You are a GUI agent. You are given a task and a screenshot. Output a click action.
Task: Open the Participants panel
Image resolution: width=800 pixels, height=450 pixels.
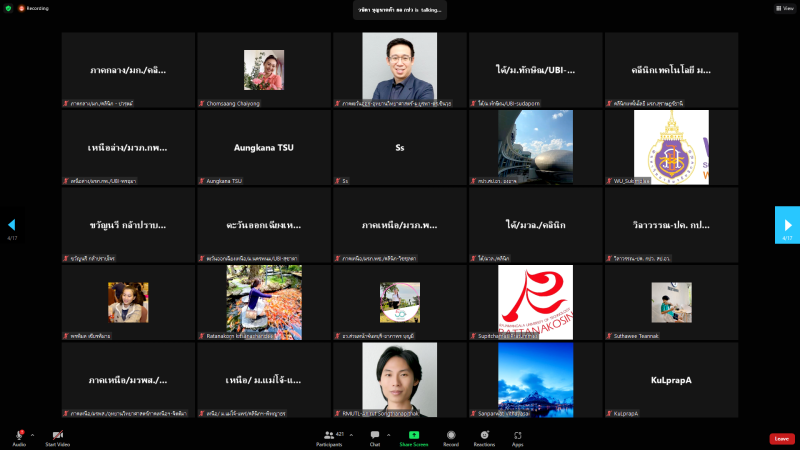329,435
